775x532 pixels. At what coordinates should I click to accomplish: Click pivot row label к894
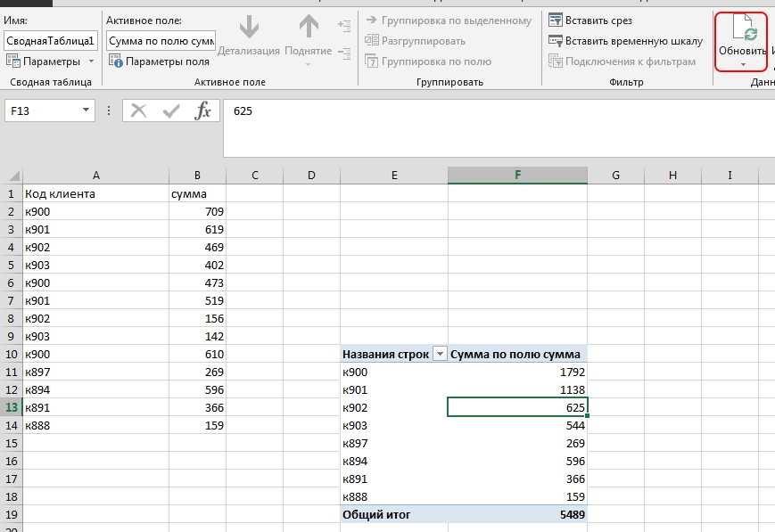click(x=394, y=461)
